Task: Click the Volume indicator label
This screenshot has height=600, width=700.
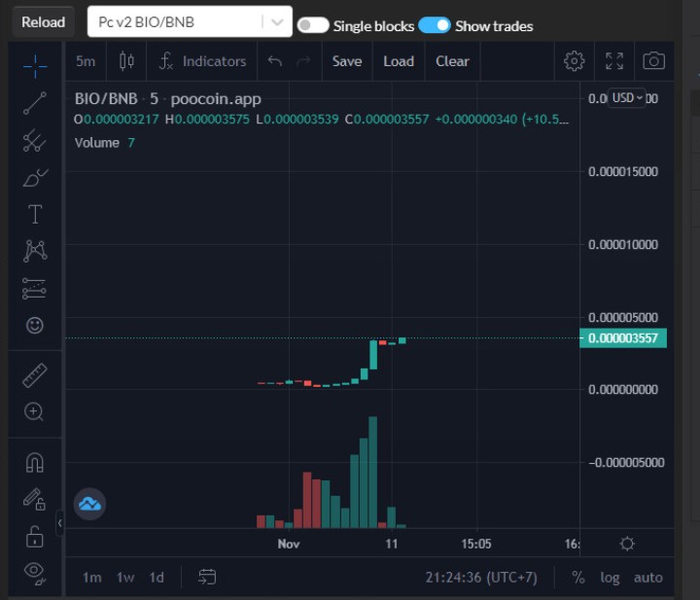Action: pyautogui.click(x=97, y=143)
